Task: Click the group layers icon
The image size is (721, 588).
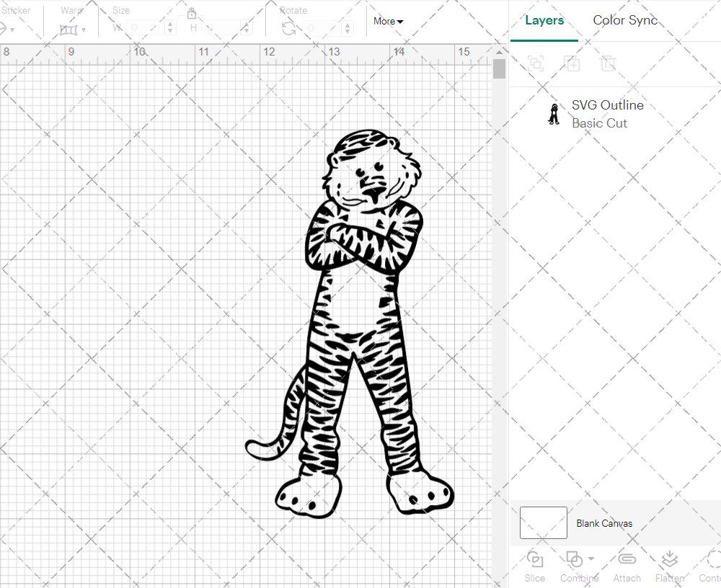Action: (536, 63)
